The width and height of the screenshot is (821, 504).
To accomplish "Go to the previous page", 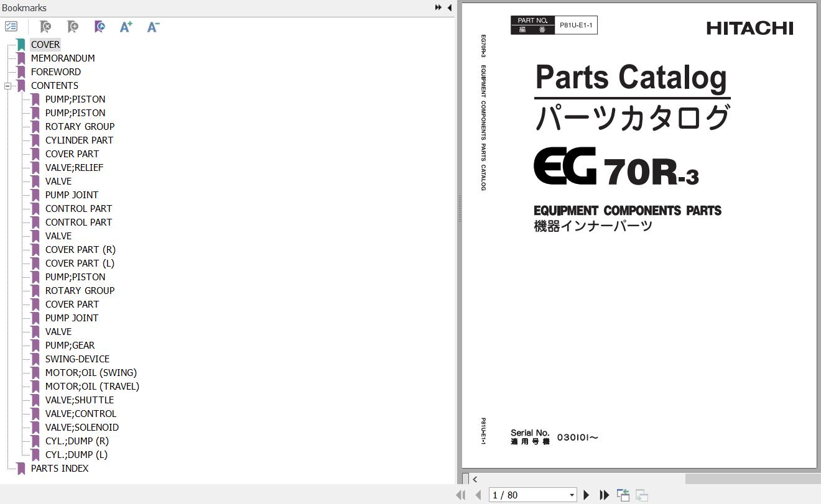I will tap(478, 495).
